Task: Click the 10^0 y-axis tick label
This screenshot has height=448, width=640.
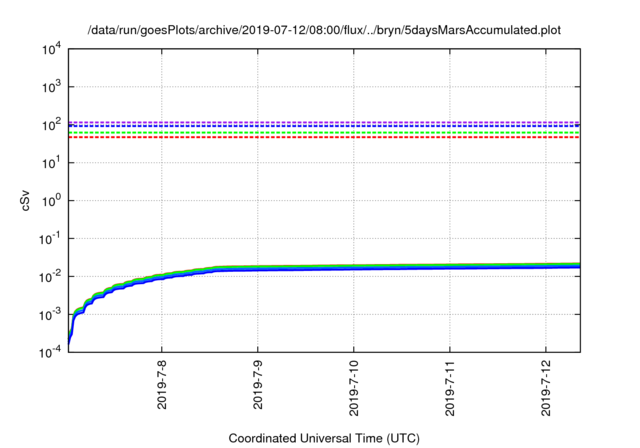Action: [x=51, y=200]
